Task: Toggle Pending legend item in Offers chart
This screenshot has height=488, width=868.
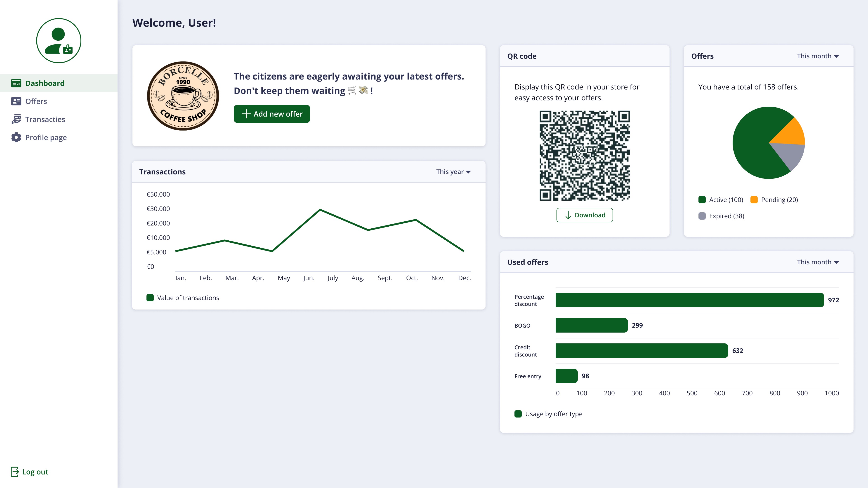Action: (774, 200)
